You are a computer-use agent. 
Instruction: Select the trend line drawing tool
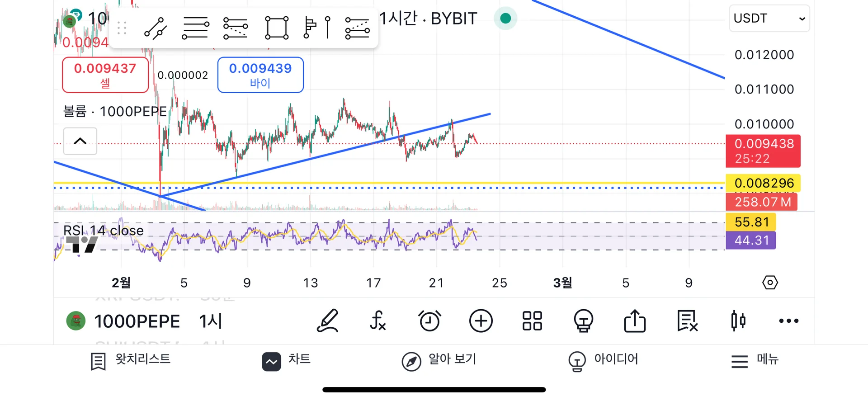[156, 28]
